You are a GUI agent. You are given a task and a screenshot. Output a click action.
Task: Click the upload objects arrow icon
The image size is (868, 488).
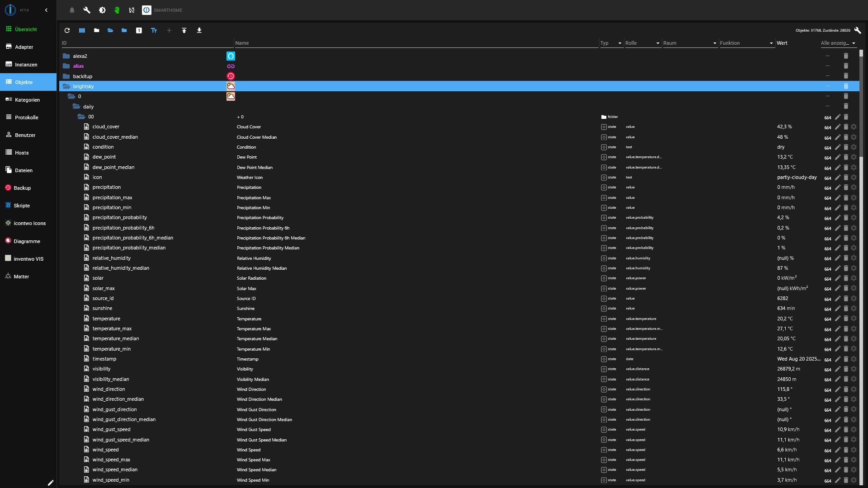184,30
